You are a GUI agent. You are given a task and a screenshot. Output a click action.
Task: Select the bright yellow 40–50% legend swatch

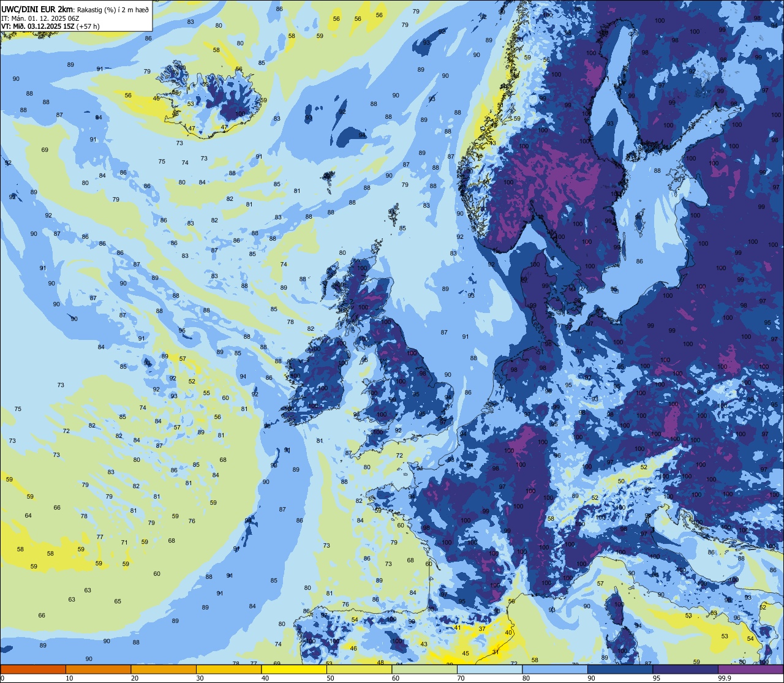(x=294, y=669)
